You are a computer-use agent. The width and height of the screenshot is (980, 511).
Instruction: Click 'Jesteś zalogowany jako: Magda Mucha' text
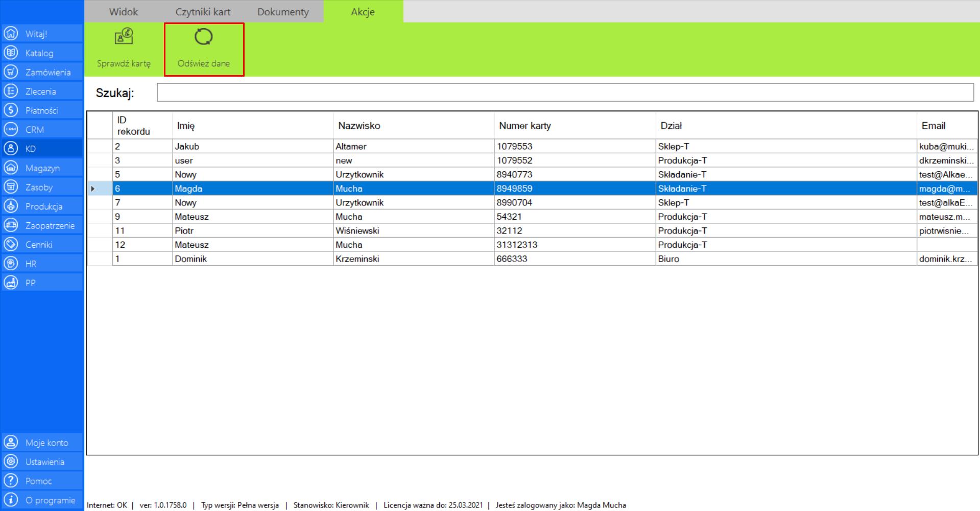click(x=561, y=505)
